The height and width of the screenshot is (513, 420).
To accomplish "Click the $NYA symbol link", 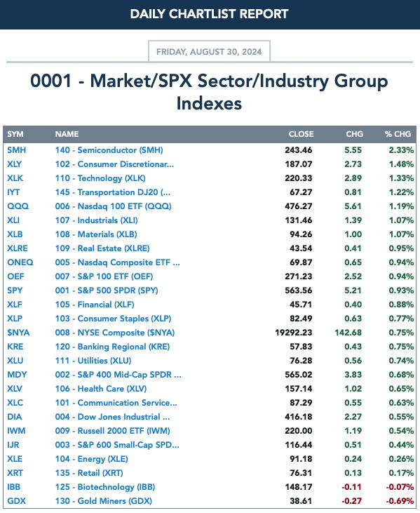I will coord(18,333).
